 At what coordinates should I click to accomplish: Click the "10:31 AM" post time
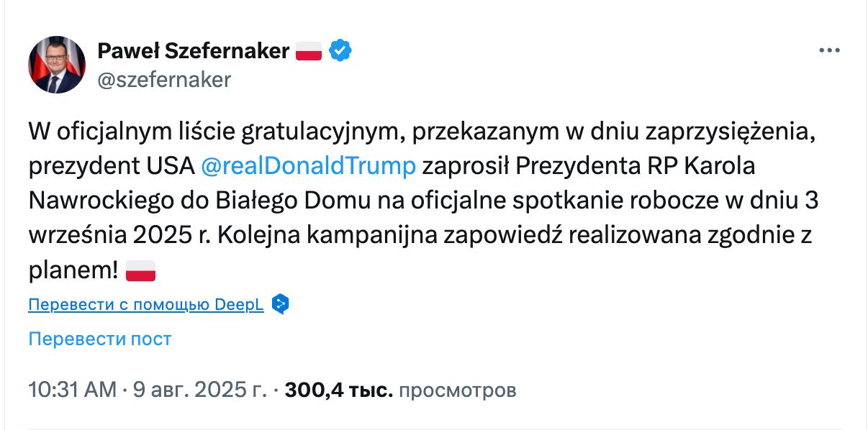coord(72,390)
